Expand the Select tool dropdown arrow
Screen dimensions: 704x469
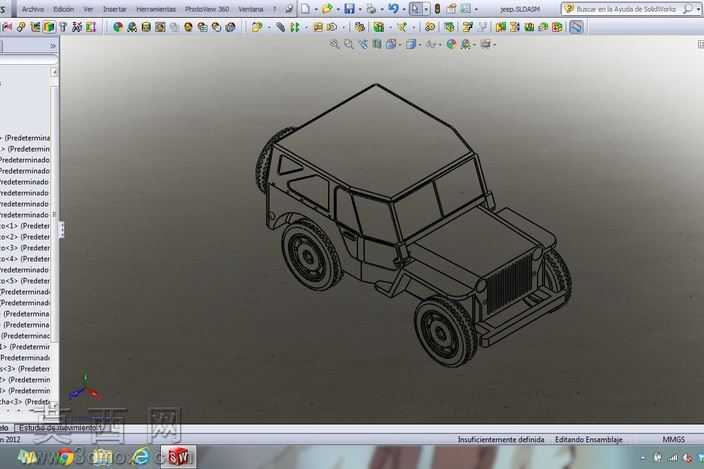(x=426, y=9)
